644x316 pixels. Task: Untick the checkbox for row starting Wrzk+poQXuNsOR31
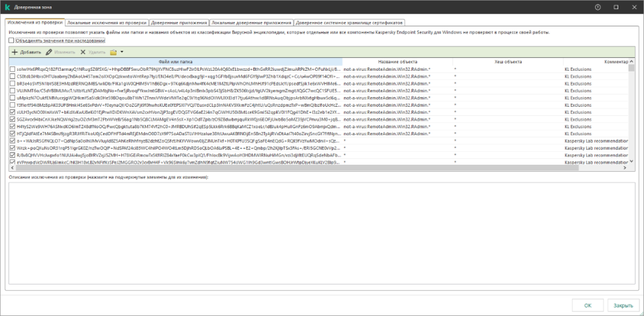(x=13, y=148)
